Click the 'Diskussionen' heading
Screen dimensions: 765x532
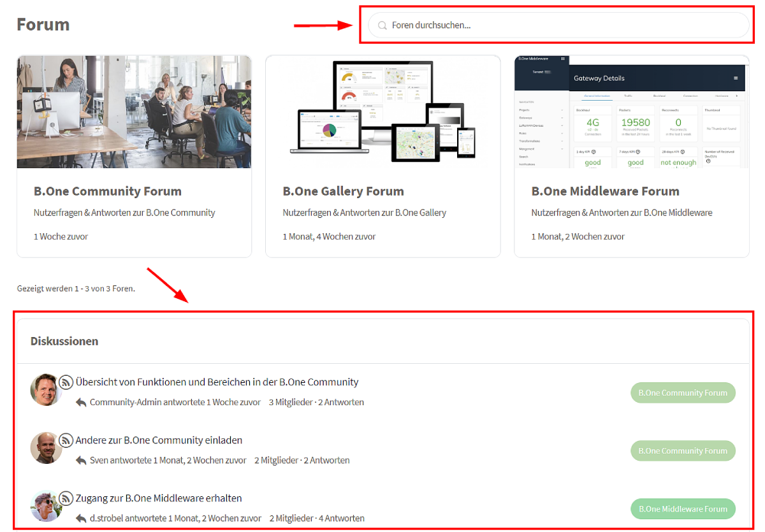tap(64, 341)
